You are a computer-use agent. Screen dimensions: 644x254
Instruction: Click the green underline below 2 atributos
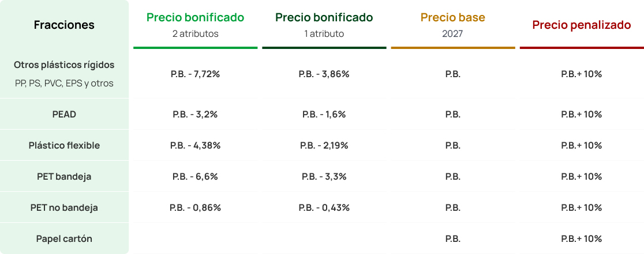tap(196, 48)
